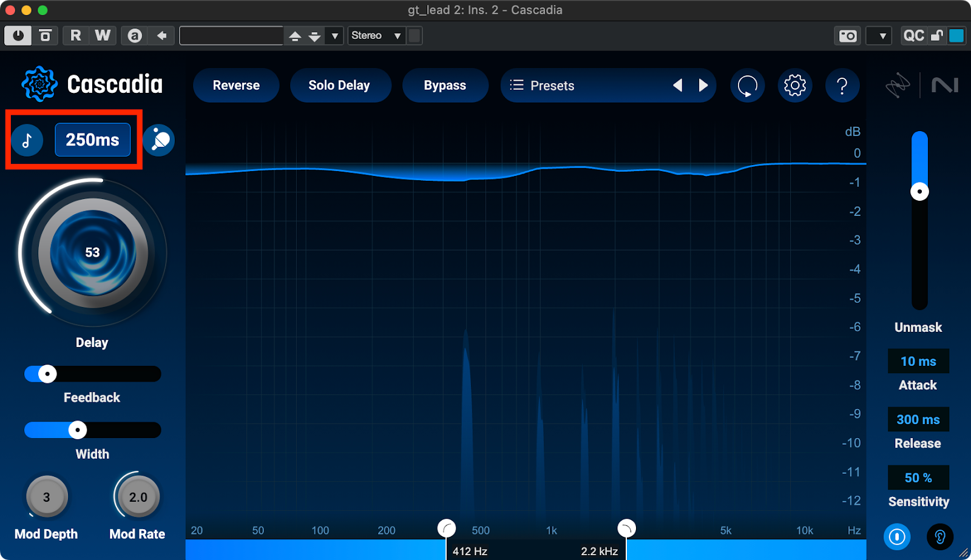Click the Bypass button
The height and width of the screenshot is (560, 971).
[445, 86]
